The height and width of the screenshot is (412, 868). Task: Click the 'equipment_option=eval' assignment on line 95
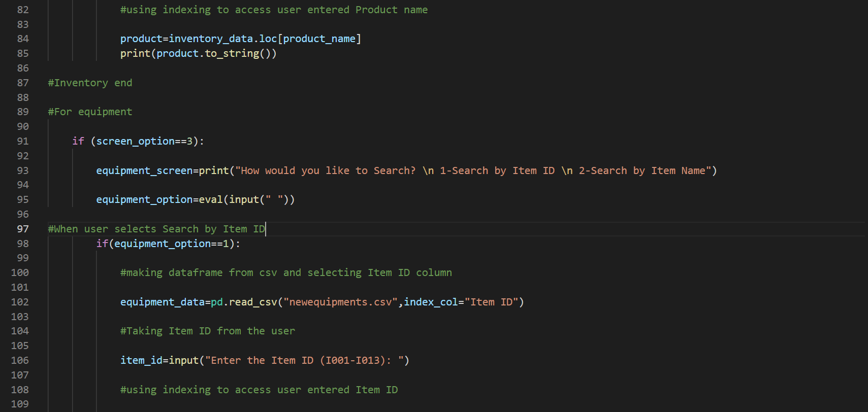(159, 199)
